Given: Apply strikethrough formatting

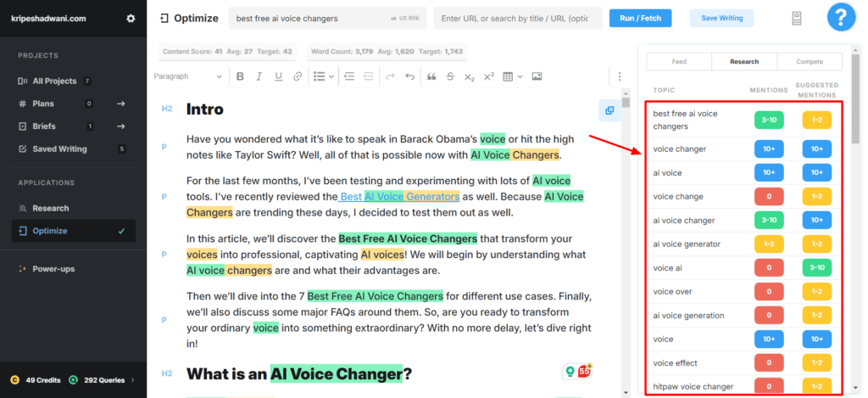Looking at the screenshot, I should click(450, 76).
